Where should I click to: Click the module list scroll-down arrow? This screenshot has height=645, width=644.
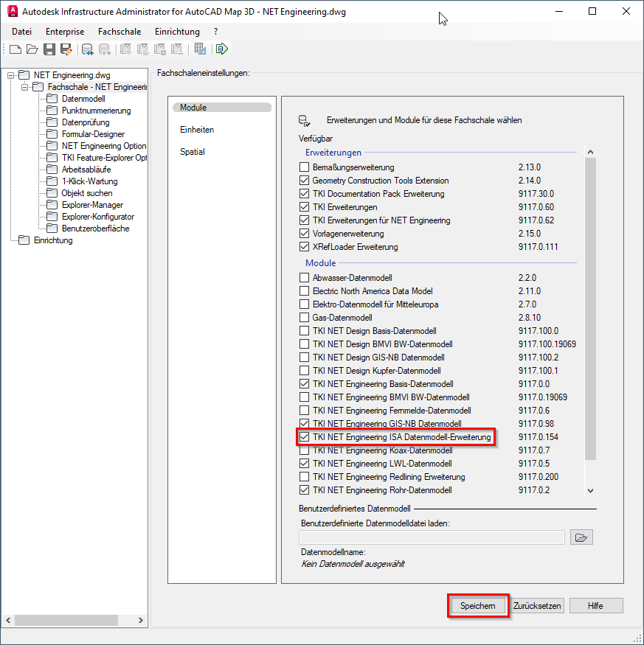click(x=590, y=491)
